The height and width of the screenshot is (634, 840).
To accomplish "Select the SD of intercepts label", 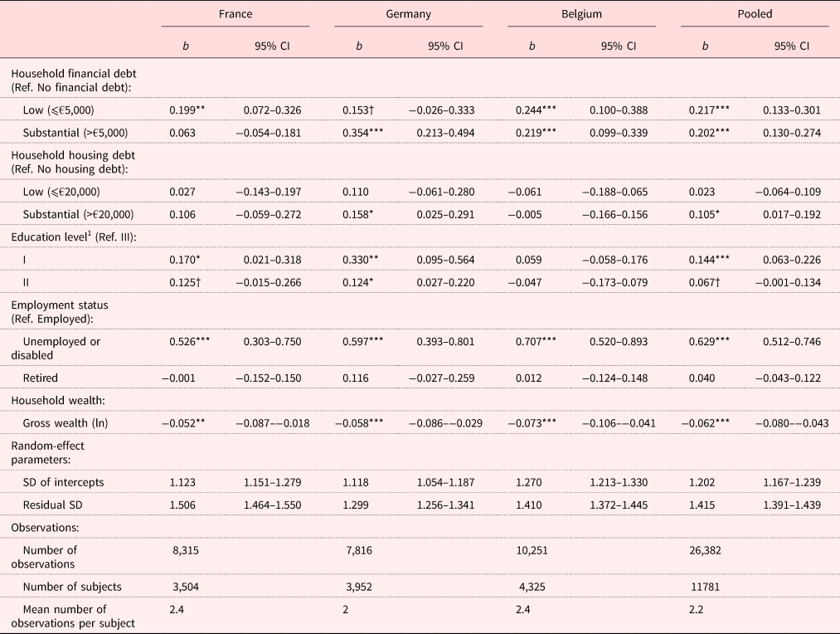I will click(63, 481).
